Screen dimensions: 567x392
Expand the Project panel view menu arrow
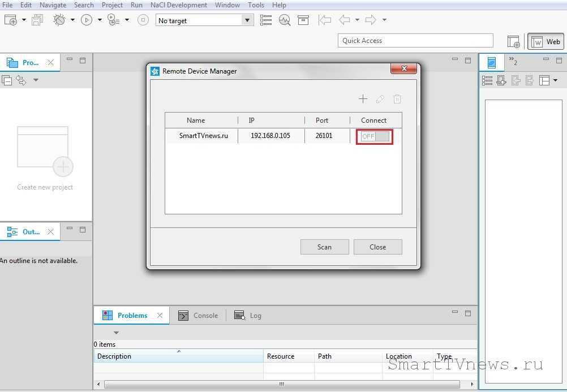coord(36,80)
